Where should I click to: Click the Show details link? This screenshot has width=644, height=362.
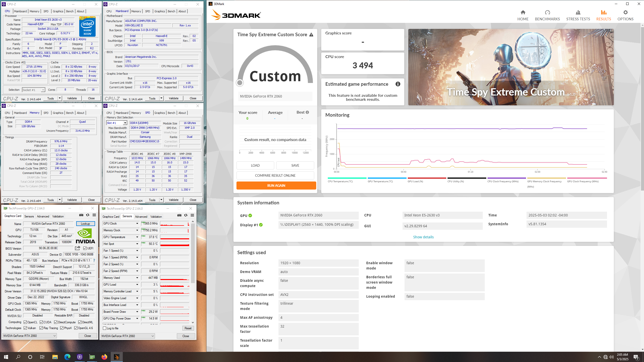423,237
